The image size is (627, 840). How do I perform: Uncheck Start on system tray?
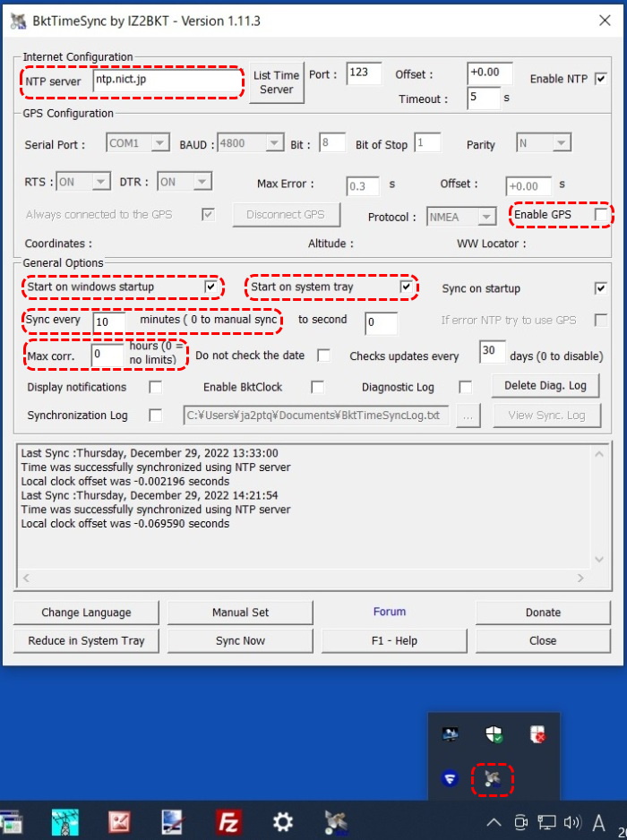pyautogui.click(x=406, y=287)
